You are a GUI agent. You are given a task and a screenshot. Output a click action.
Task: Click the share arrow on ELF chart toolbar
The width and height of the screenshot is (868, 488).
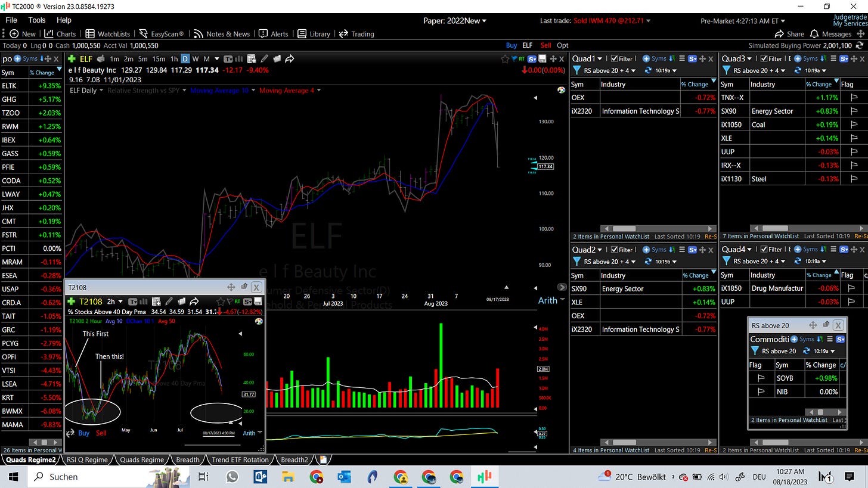click(290, 59)
